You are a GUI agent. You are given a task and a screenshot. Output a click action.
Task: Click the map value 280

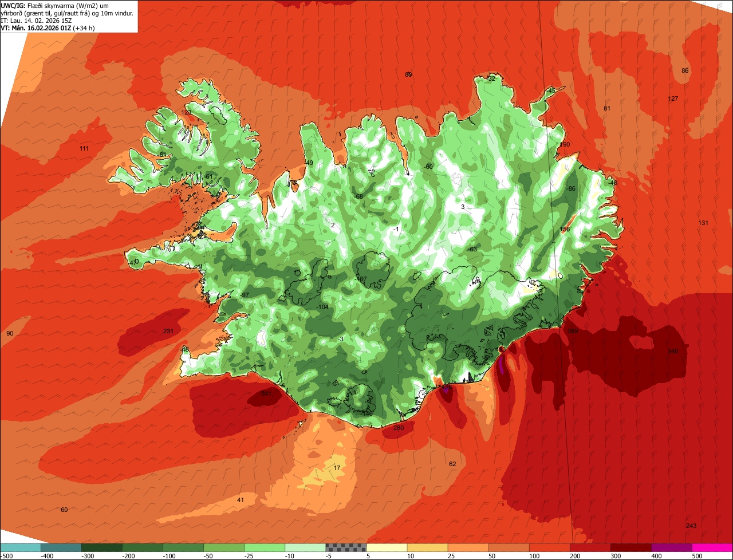point(399,428)
